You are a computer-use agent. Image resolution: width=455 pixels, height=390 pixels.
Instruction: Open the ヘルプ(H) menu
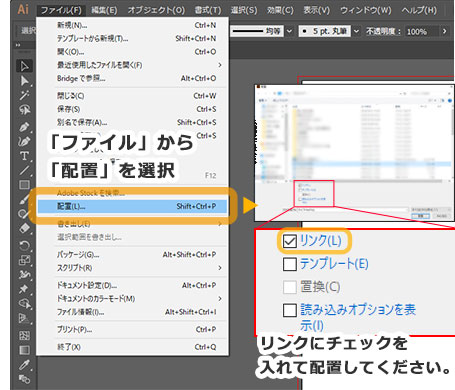pyautogui.click(x=419, y=10)
